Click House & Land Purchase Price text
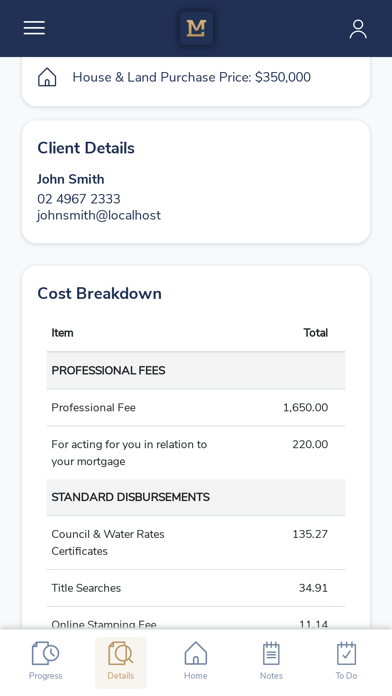392x696 pixels. pos(192,77)
